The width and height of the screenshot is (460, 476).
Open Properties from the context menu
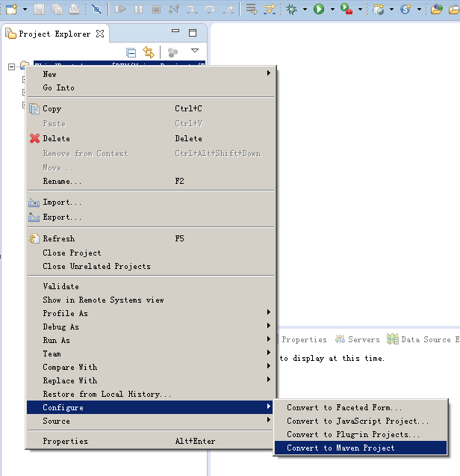(x=151, y=441)
